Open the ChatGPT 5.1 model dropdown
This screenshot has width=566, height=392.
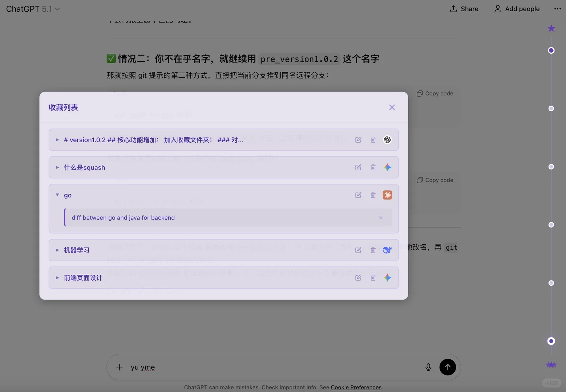33,9
